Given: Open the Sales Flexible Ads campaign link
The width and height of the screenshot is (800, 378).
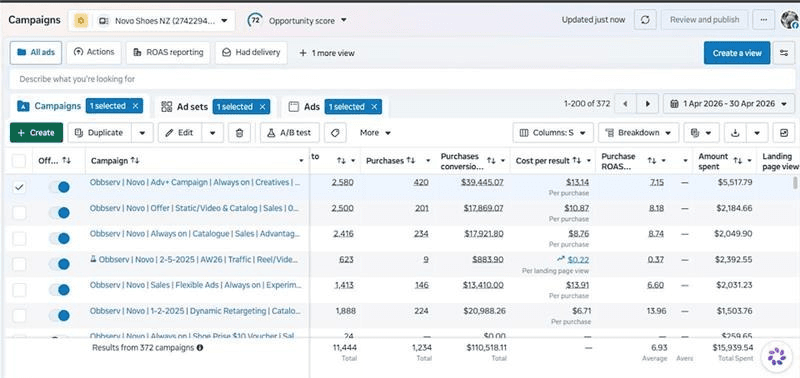Looking at the screenshot, I should 195,285.
